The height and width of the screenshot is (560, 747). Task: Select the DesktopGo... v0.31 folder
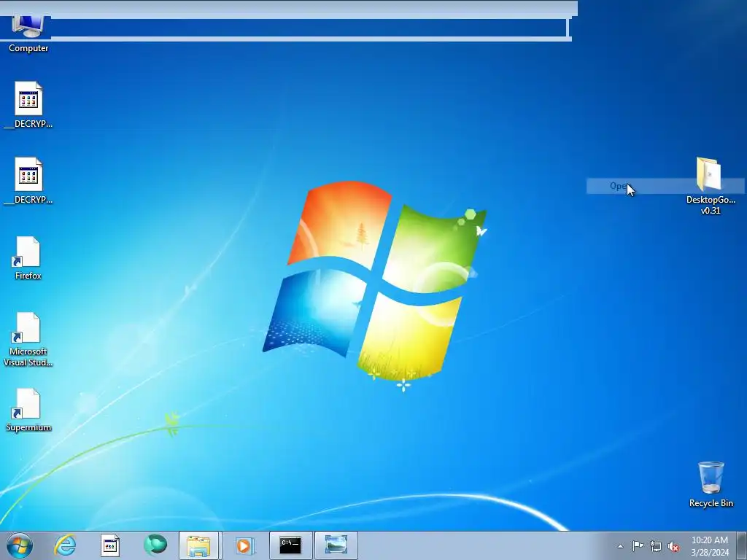tap(711, 186)
